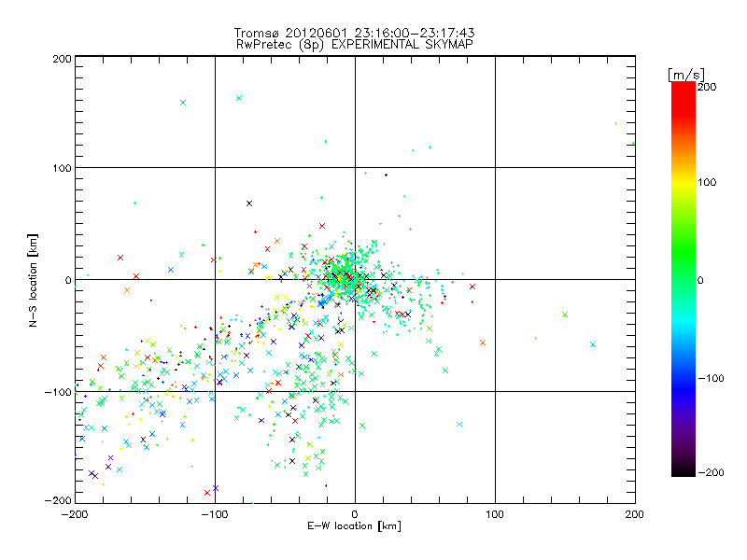The width and height of the screenshot is (747, 560).
Task: Click the x-axis tick label '200'
Action: pos(635,514)
